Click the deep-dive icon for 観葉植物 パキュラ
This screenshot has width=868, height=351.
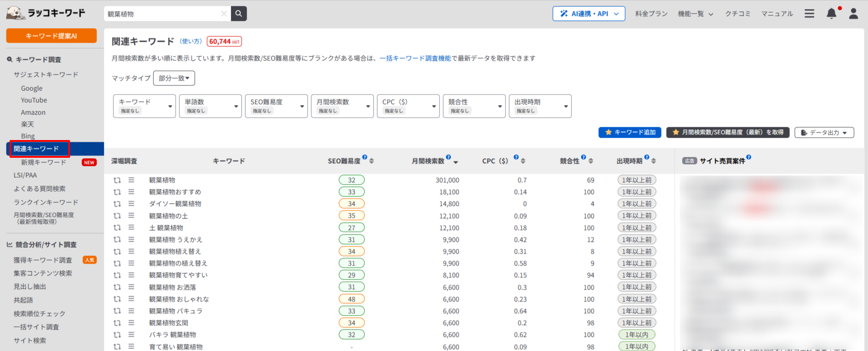(x=117, y=311)
